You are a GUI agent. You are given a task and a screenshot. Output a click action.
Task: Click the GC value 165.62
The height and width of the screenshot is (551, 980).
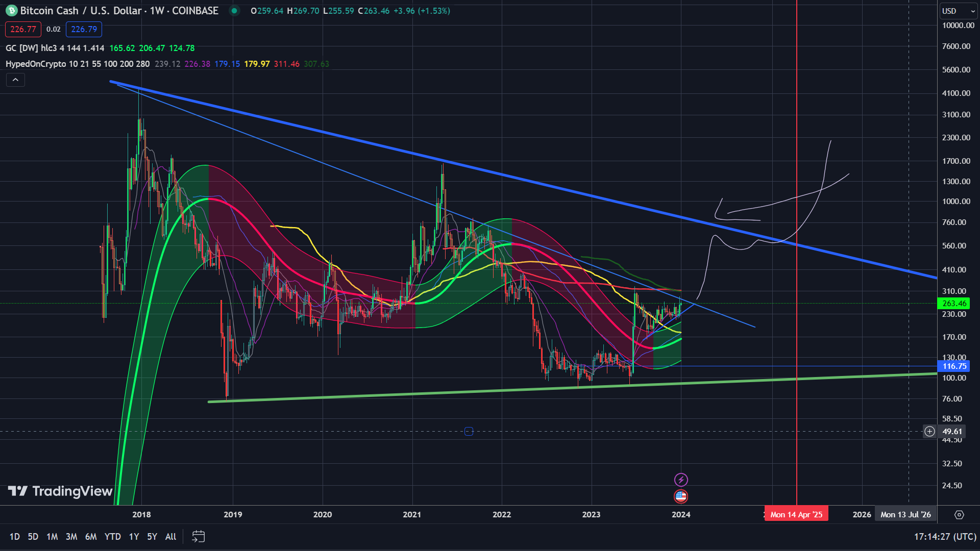tap(122, 48)
